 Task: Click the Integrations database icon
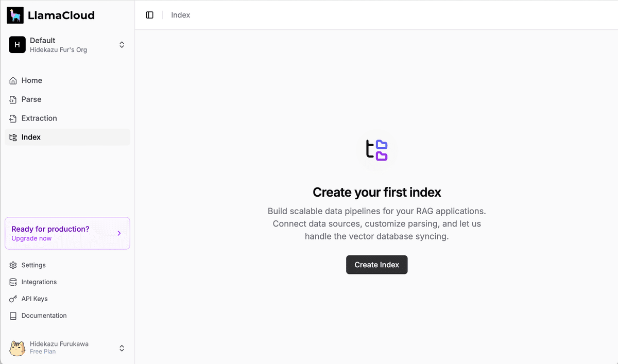click(13, 282)
